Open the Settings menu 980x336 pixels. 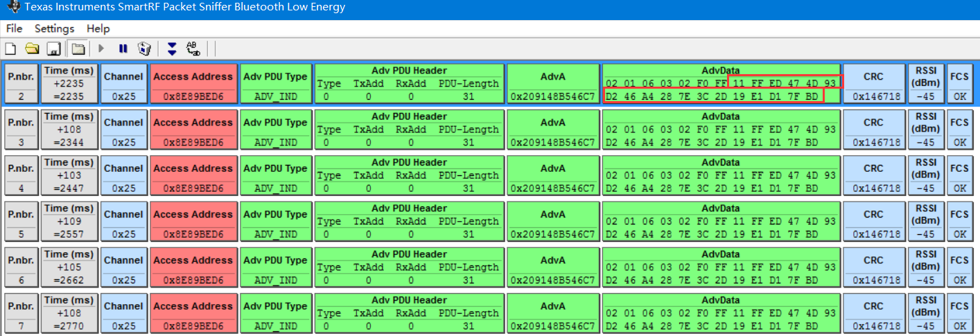pyautogui.click(x=55, y=28)
